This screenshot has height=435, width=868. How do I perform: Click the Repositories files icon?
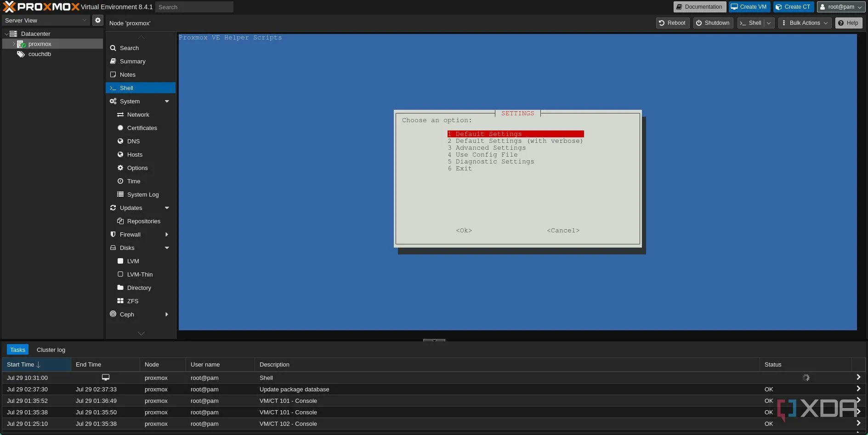pyautogui.click(x=120, y=221)
